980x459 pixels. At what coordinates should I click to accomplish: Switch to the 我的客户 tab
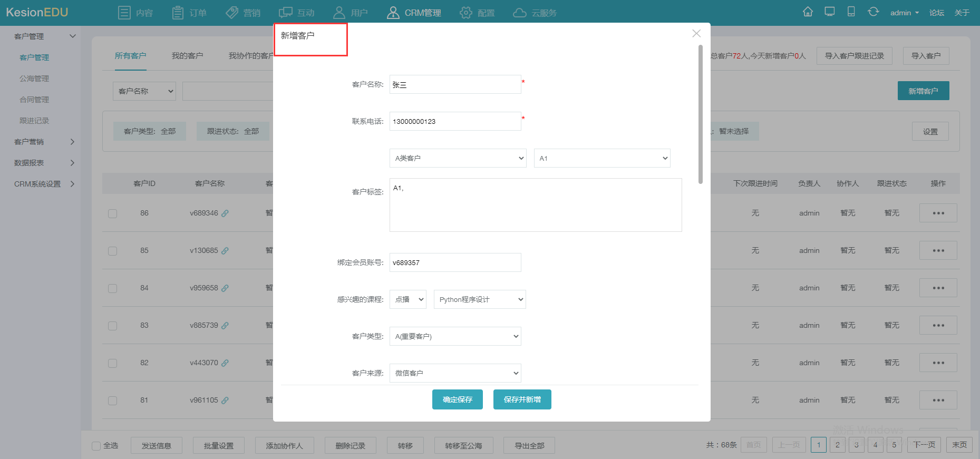coord(187,56)
